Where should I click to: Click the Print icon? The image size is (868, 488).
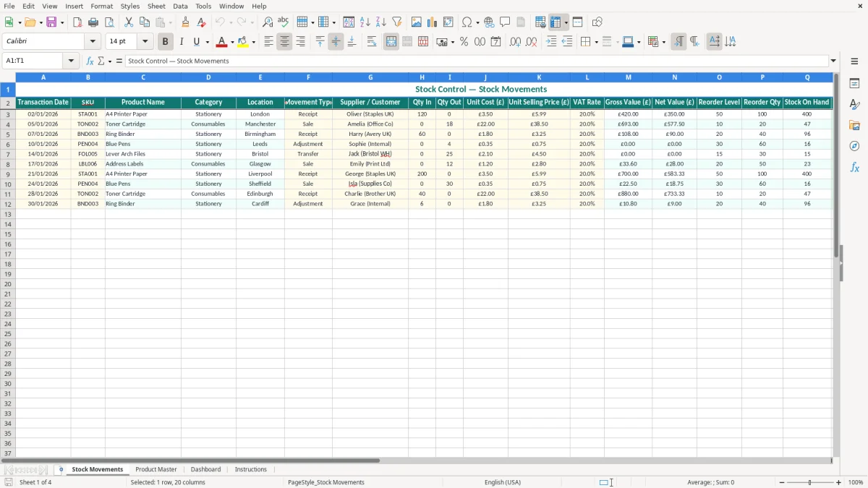pos(93,22)
